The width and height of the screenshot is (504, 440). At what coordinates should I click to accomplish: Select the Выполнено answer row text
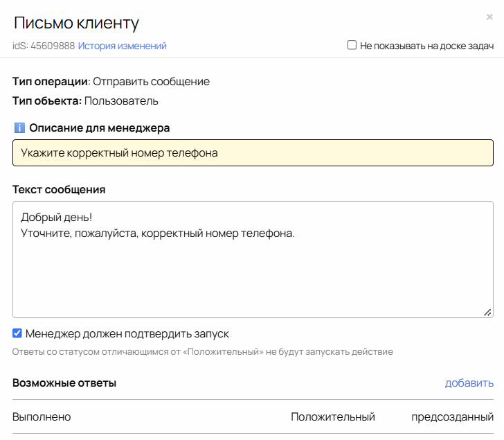[x=42, y=417]
